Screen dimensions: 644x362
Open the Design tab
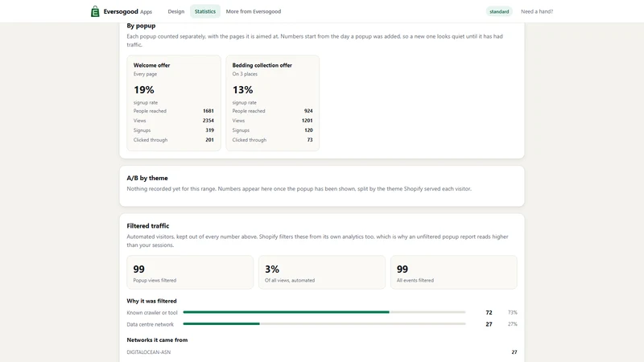pos(175,11)
